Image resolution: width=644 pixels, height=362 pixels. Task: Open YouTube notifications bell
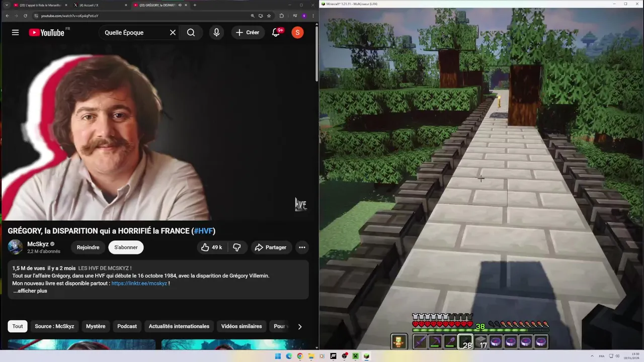pos(276,32)
